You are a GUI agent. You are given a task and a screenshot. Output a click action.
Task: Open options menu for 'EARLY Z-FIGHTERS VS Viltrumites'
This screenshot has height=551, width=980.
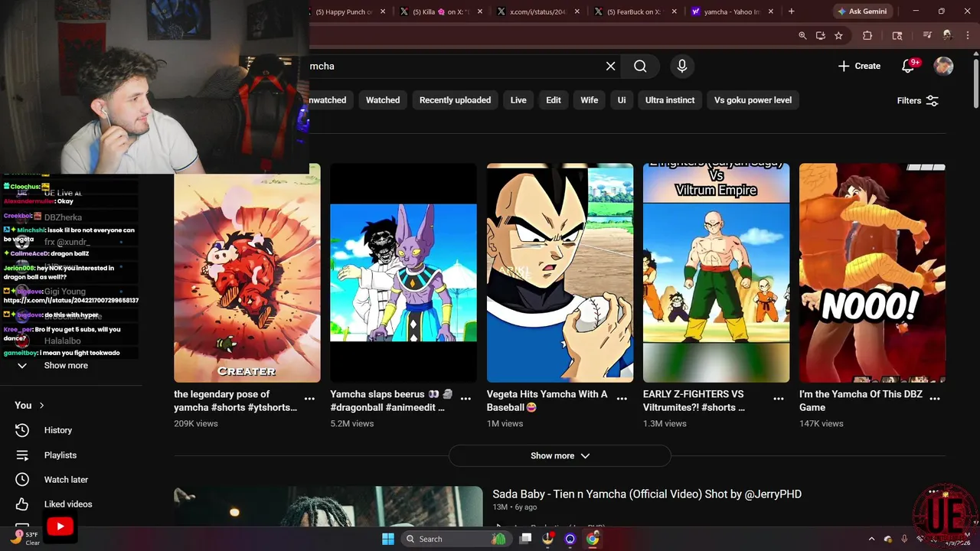click(779, 399)
